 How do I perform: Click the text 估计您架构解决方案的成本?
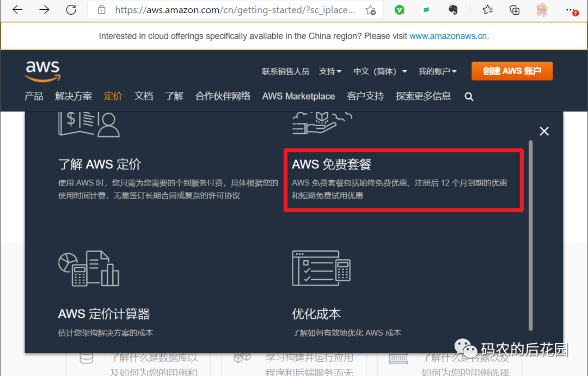106,333
